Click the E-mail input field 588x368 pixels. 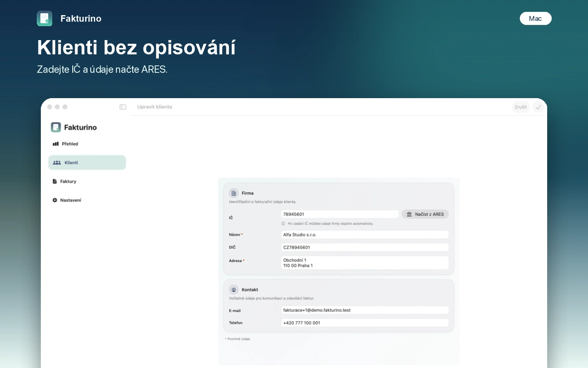click(x=365, y=310)
